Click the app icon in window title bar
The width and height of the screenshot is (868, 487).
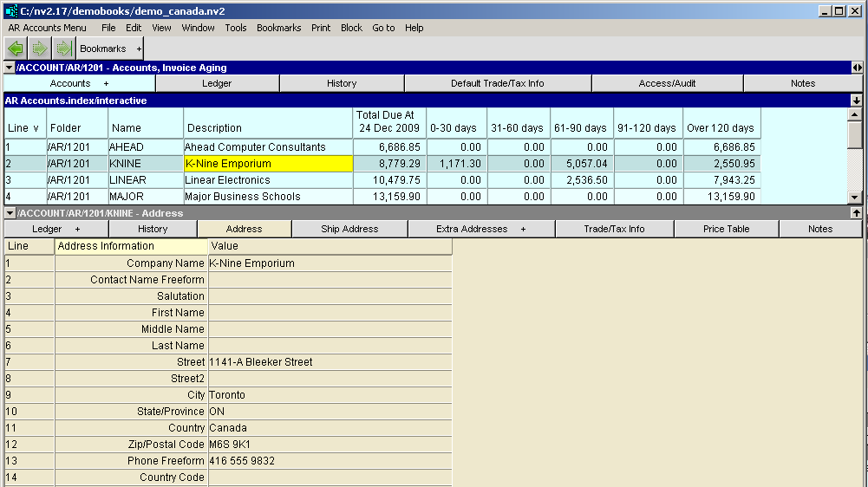tap(10, 11)
